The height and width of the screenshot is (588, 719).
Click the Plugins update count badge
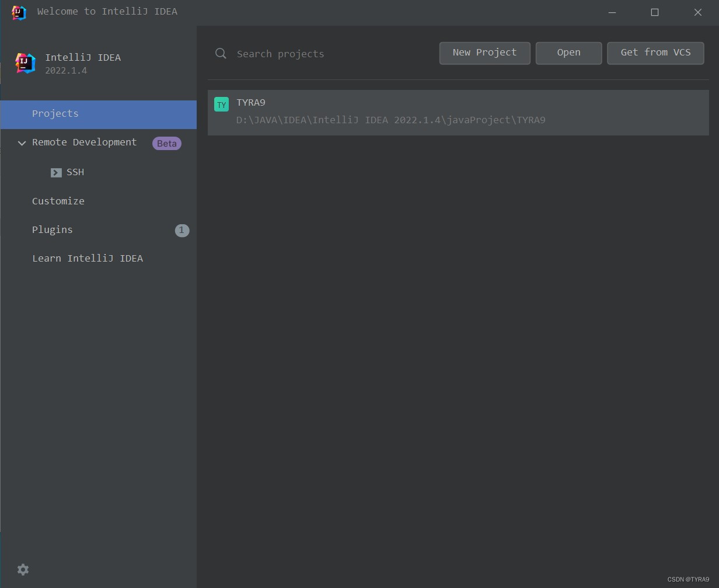182,230
